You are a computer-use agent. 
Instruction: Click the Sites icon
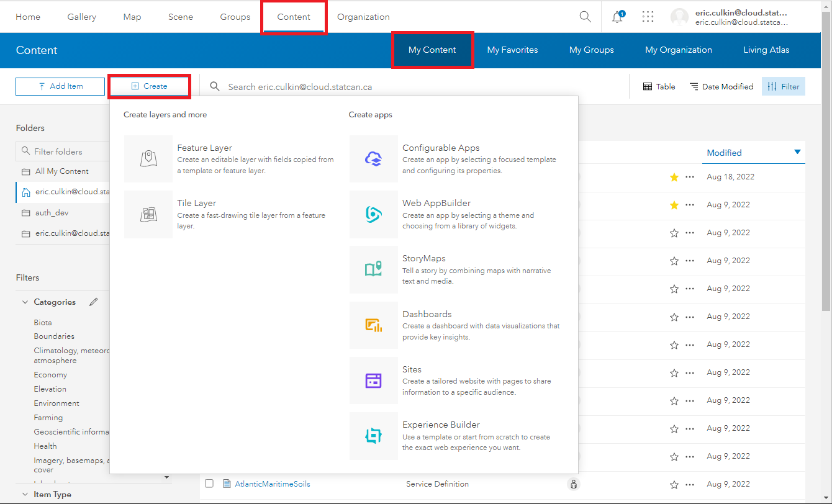(x=374, y=380)
